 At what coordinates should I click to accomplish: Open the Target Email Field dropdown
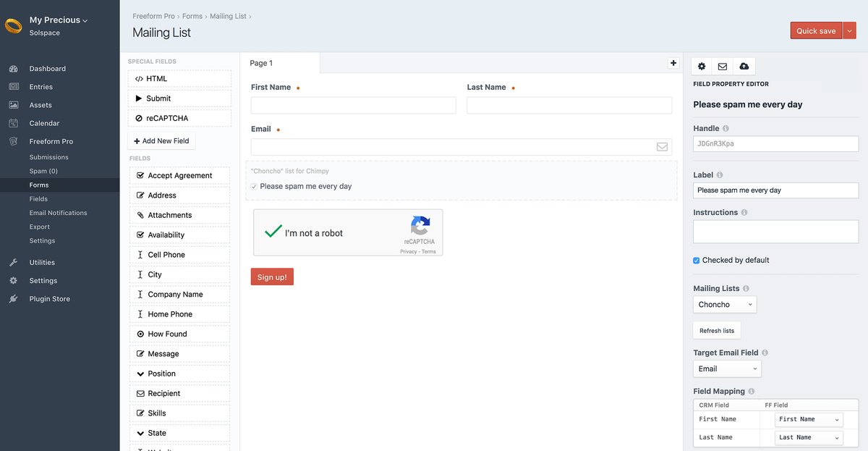(x=727, y=368)
